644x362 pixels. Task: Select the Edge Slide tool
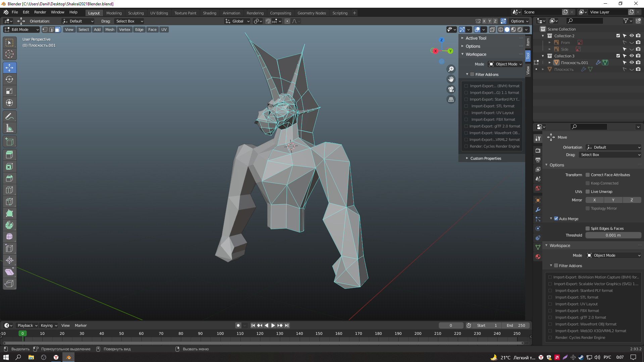9,249
